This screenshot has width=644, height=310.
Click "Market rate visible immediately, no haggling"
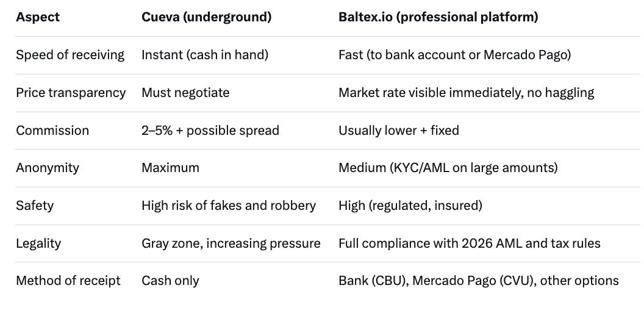(x=466, y=93)
